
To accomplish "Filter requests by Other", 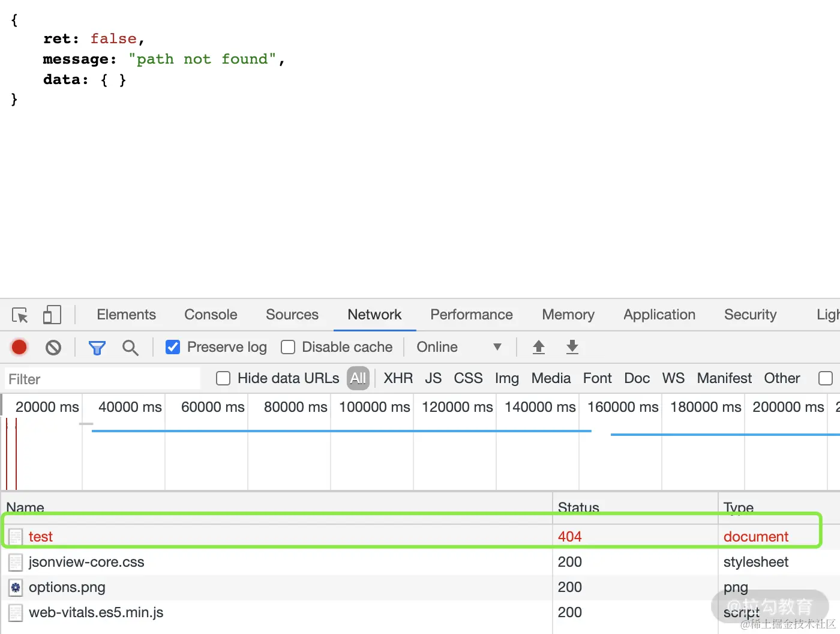I will click(782, 378).
